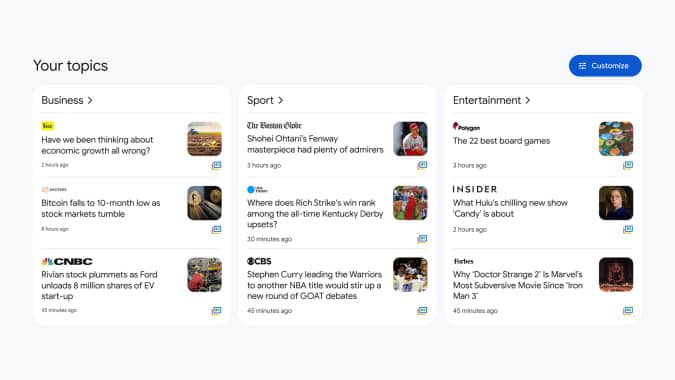Open the Bitcoin falls to 10-month low headline
675x380 pixels.
pos(101,208)
